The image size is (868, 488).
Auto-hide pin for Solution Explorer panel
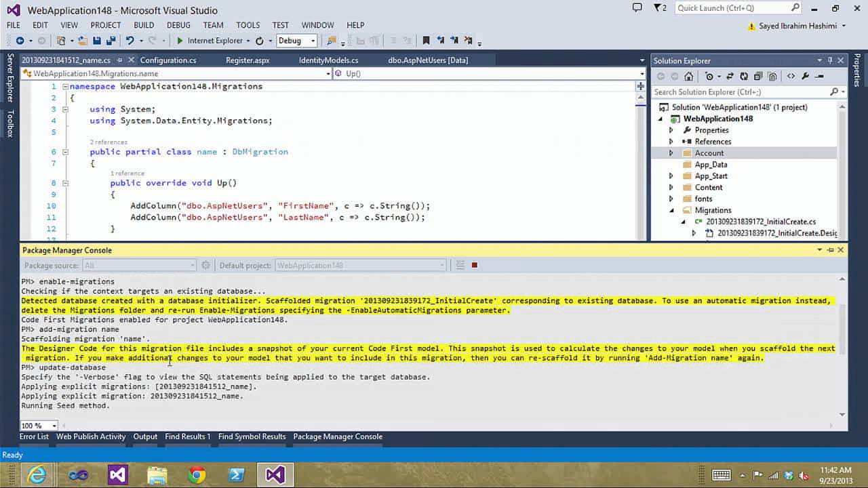(x=831, y=60)
